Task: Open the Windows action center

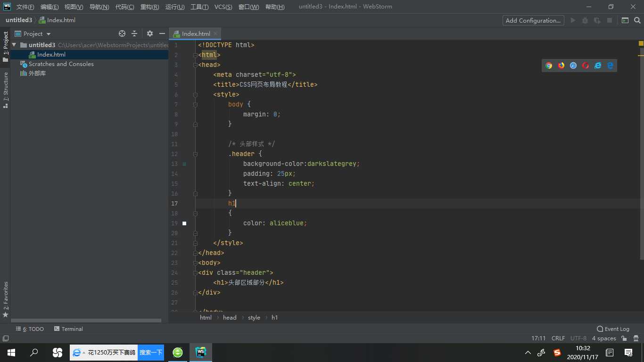Action: tap(628, 352)
